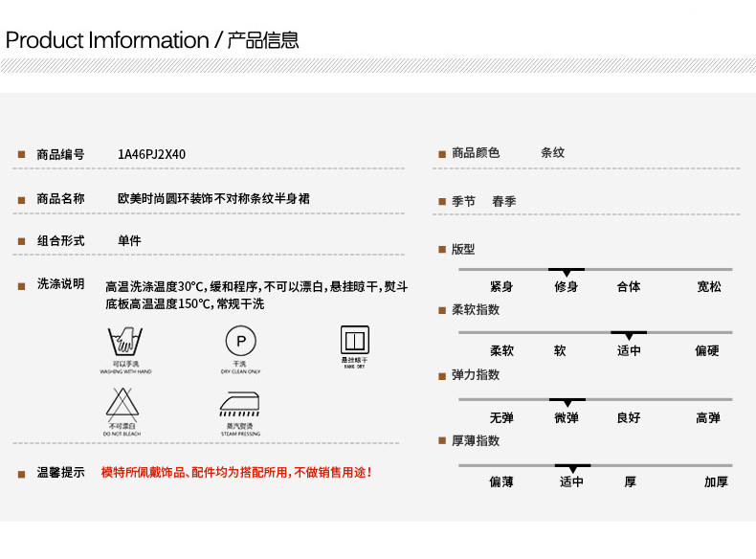Click the 柔软 softness label
This screenshot has width=756, height=559.
click(501, 350)
